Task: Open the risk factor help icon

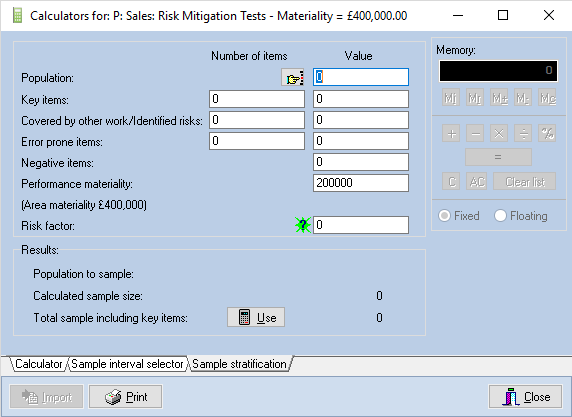Action: [x=303, y=225]
